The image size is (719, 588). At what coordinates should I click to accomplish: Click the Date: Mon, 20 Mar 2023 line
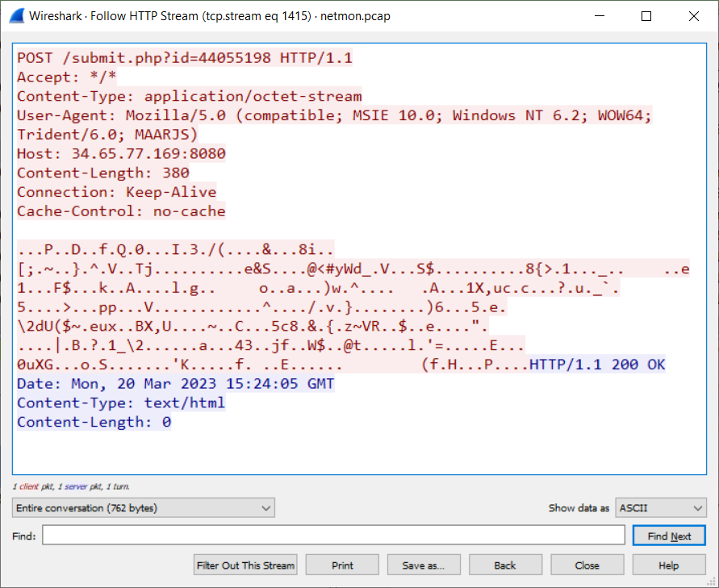176,384
